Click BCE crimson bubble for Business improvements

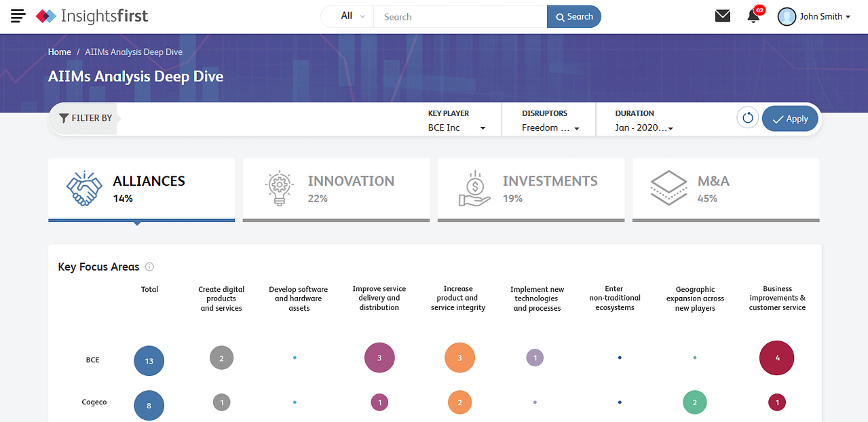(x=777, y=358)
